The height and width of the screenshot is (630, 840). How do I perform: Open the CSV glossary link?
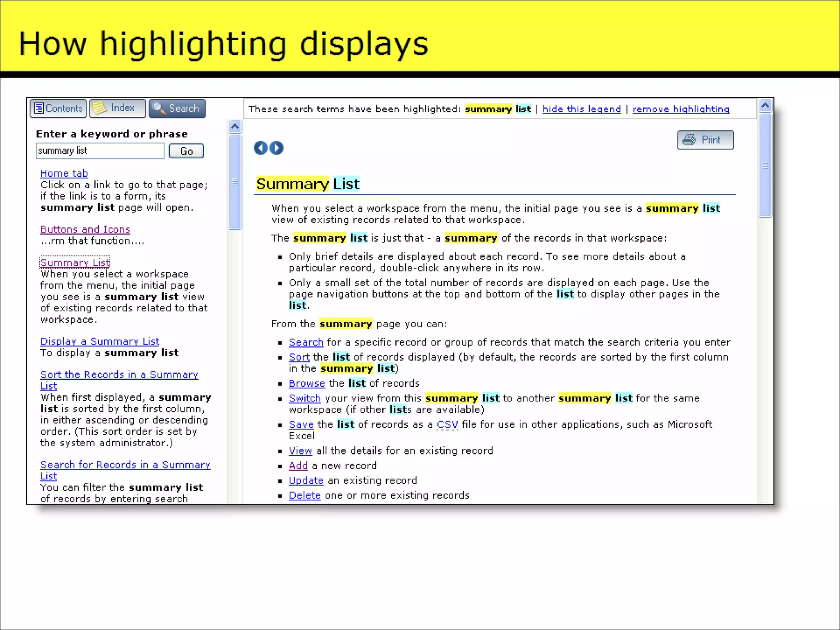pyautogui.click(x=447, y=425)
